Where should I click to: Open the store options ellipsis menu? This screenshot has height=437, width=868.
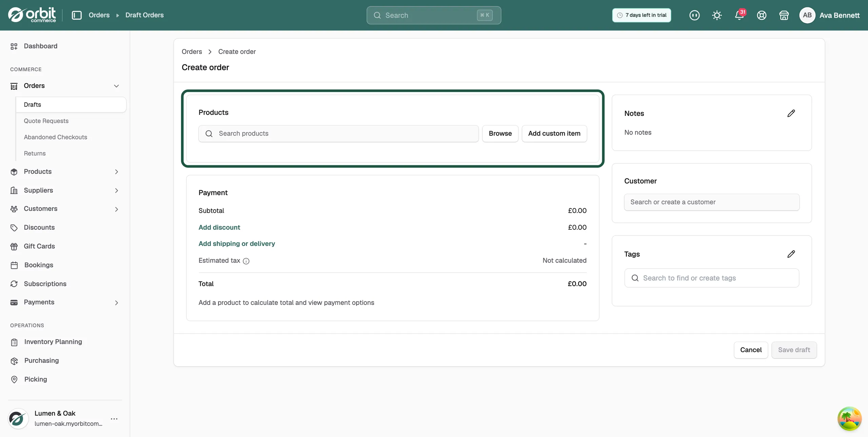[114, 419]
